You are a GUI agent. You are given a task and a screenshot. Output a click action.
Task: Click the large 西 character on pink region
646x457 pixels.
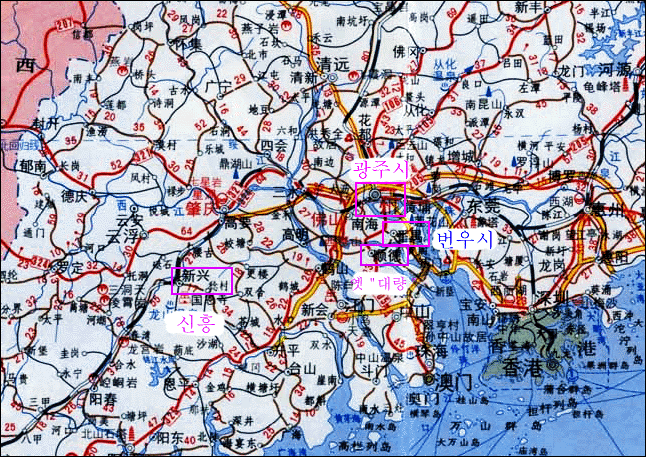pyautogui.click(x=23, y=66)
